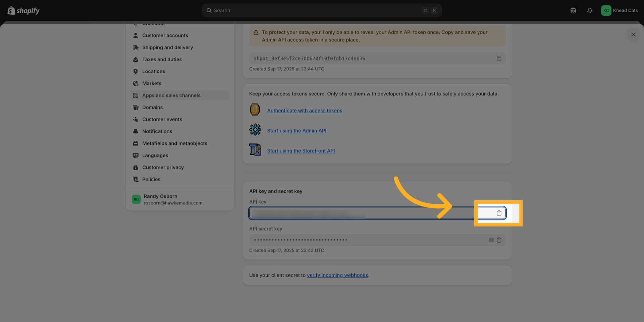Click the Sidekick assistant icon in top bar
Image resolution: width=644 pixels, height=322 pixels.
[x=573, y=11]
